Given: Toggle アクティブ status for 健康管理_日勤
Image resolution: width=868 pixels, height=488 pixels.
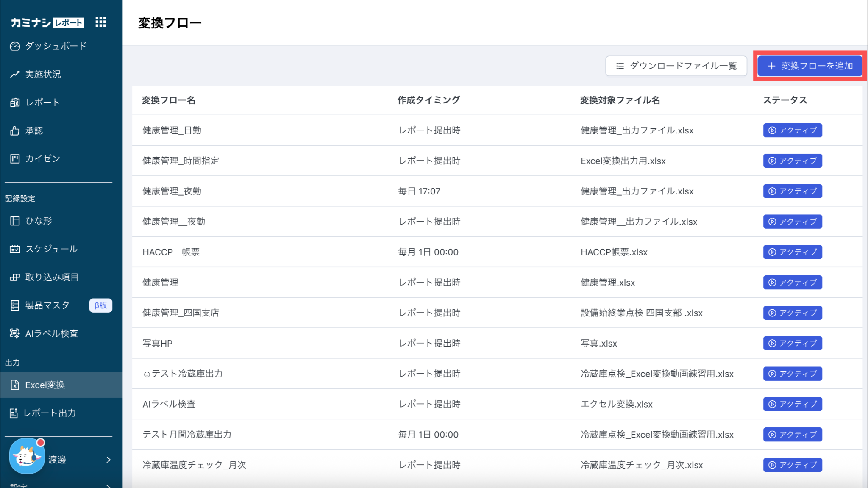Looking at the screenshot, I should [x=792, y=130].
